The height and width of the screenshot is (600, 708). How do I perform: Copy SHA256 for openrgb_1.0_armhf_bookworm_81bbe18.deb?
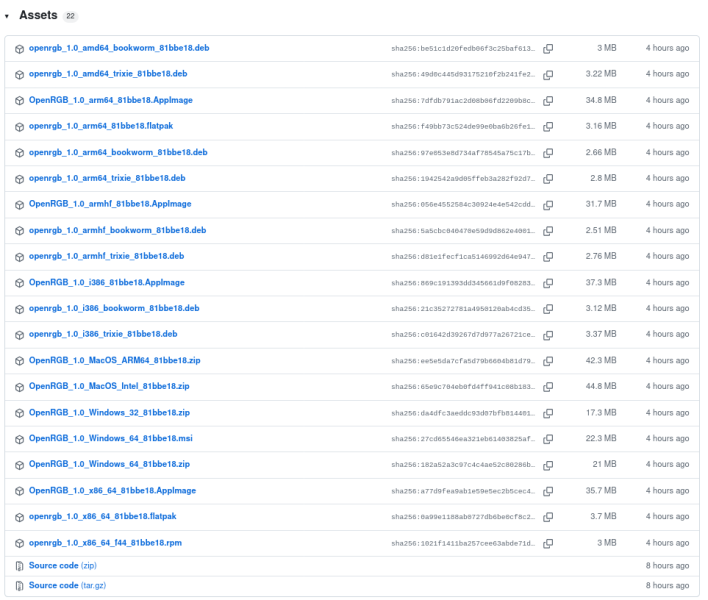pos(548,231)
